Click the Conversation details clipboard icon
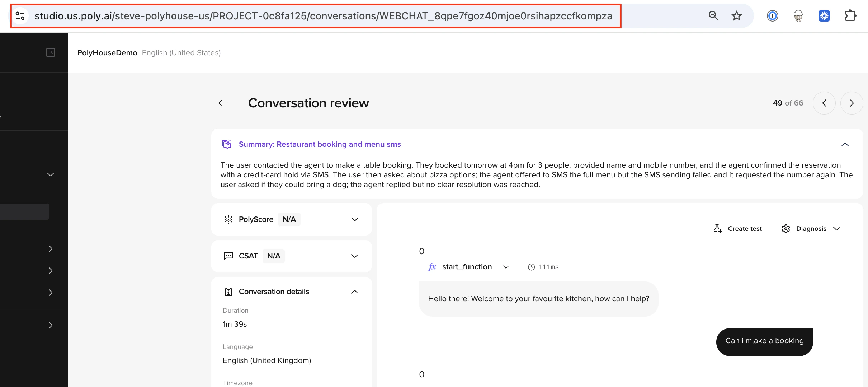868x387 pixels. (x=228, y=292)
